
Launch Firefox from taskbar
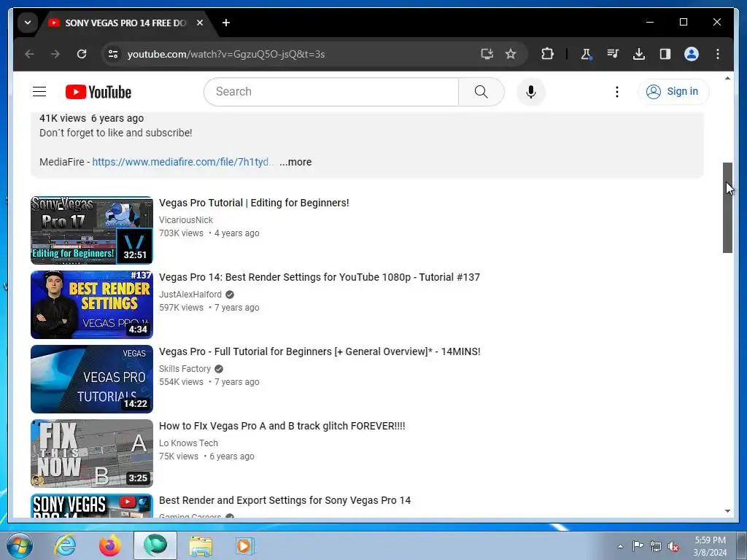[110, 545]
